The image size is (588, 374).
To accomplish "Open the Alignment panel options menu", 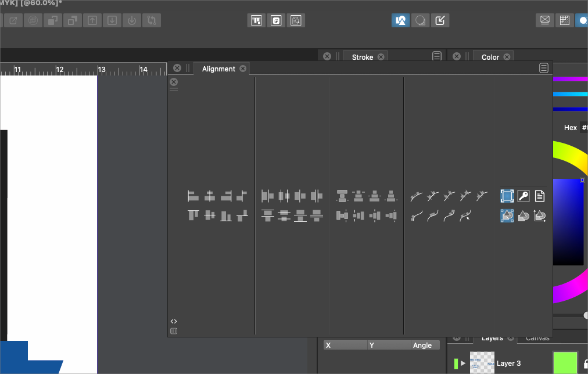I will (x=544, y=68).
